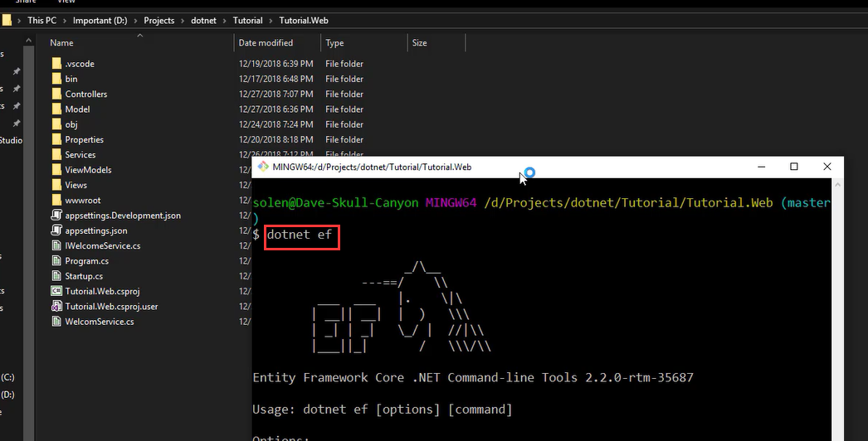Go to dotnet in the breadcrumb
Screen dimensions: 868x441
click(203, 21)
